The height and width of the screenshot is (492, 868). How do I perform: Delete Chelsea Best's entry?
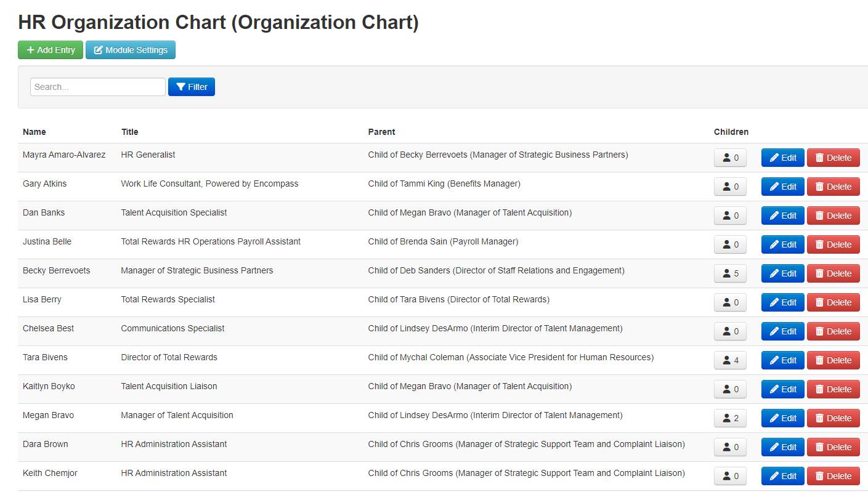[x=833, y=331]
